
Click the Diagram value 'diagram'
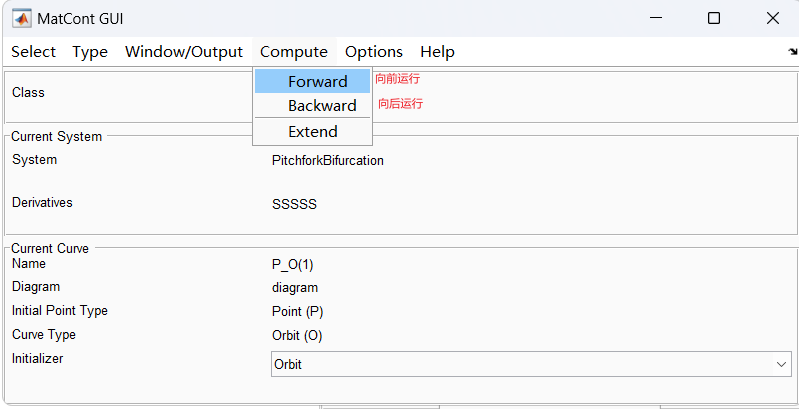(295, 288)
